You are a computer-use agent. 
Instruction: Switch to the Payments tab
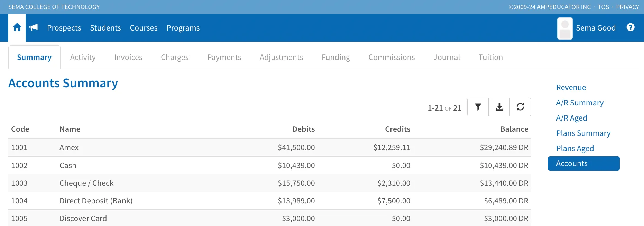pyautogui.click(x=224, y=57)
